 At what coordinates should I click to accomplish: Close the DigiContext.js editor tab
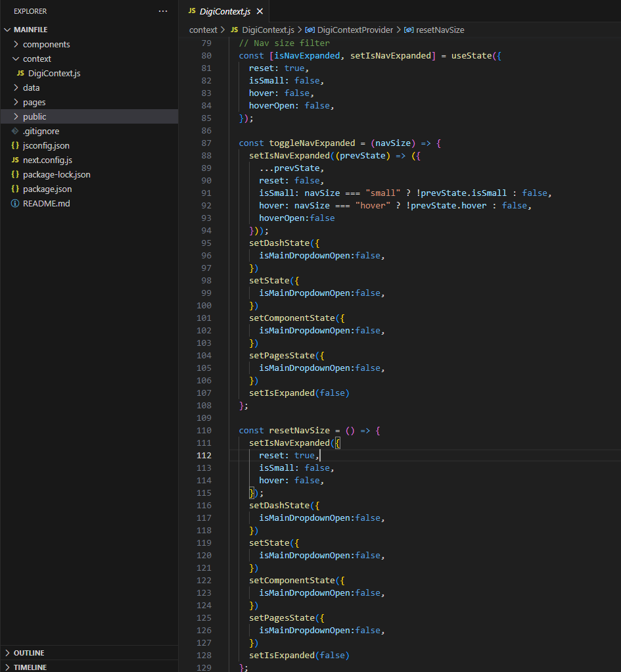260,12
